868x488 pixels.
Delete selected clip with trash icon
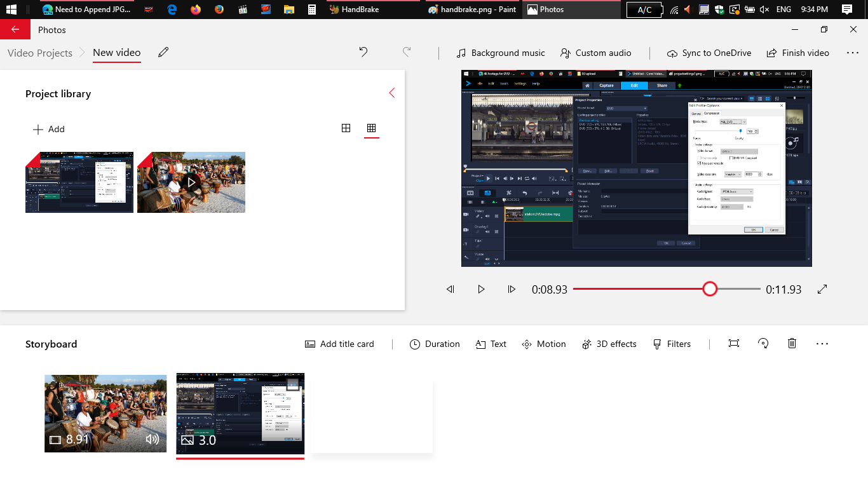[792, 344]
